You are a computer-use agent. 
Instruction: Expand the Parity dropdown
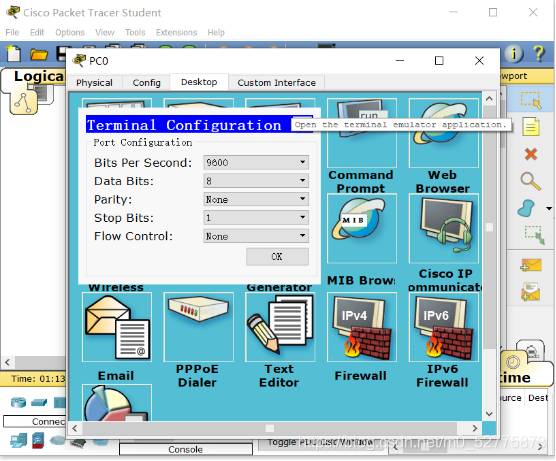click(x=256, y=199)
